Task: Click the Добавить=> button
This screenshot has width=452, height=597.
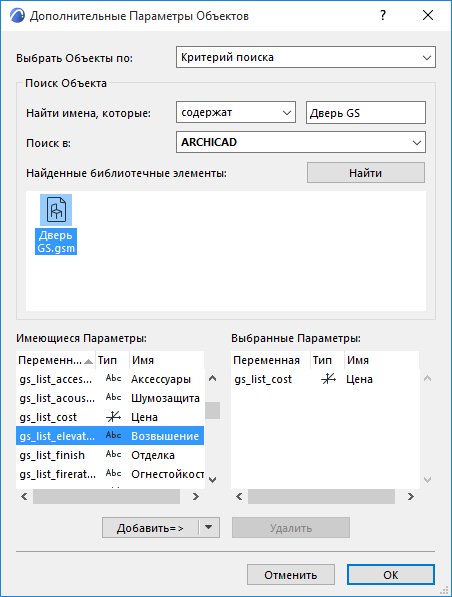Action: pyautogui.click(x=150, y=528)
